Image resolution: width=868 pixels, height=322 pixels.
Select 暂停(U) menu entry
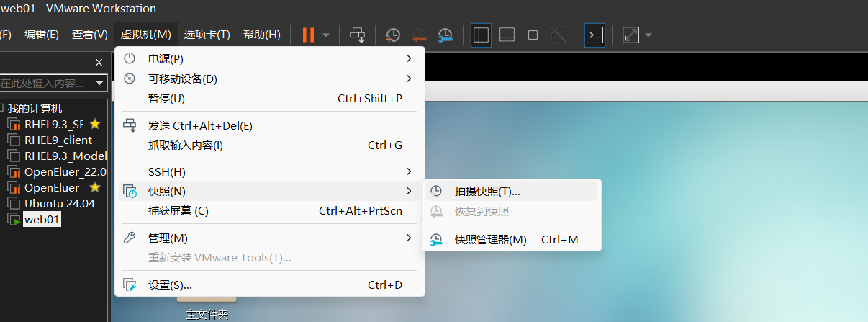pyautogui.click(x=270, y=98)
